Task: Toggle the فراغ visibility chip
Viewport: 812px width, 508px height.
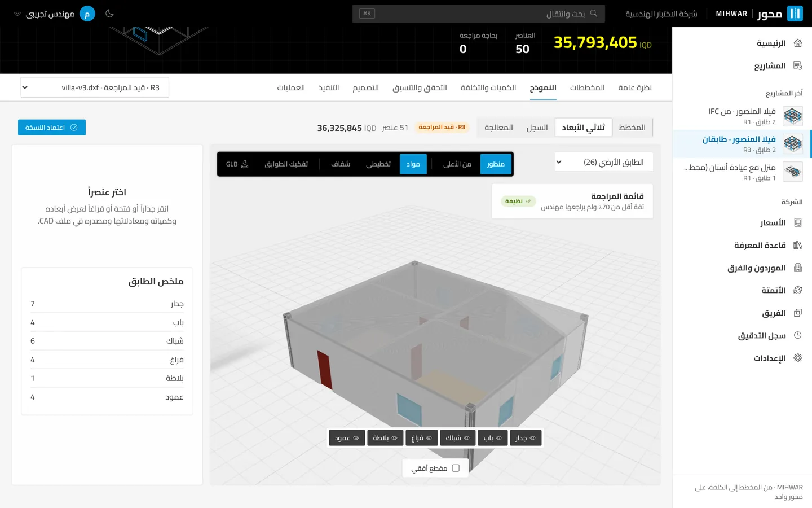Action: (x=421, y=438)
